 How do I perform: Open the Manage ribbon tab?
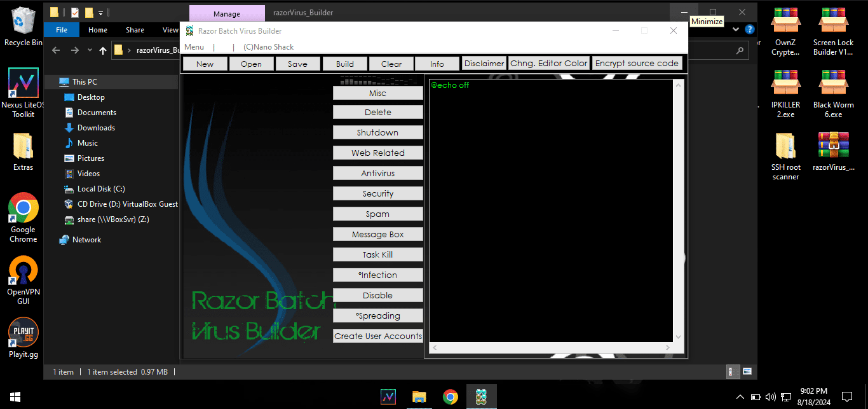227,13
